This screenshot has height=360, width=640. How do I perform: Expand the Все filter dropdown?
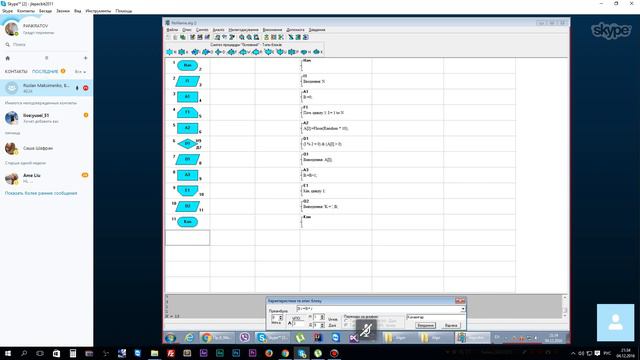point(80,72)
